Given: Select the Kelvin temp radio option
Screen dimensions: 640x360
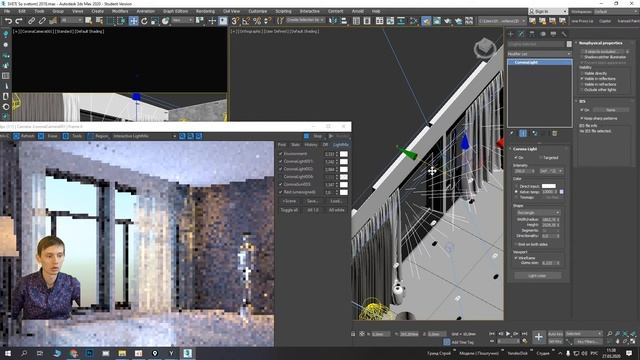Looking at the screenshot, I should click(x=516, y=192).
